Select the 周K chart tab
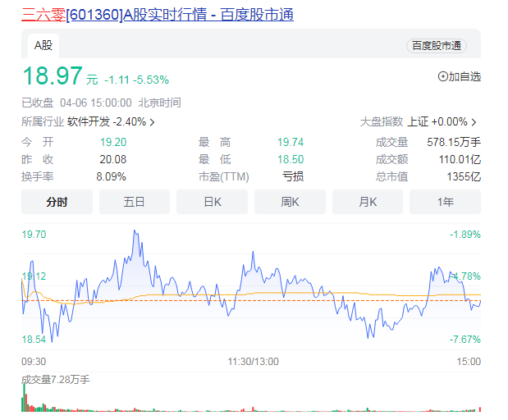This screenshot has height=420, width=508. click(x=289, y=202)
